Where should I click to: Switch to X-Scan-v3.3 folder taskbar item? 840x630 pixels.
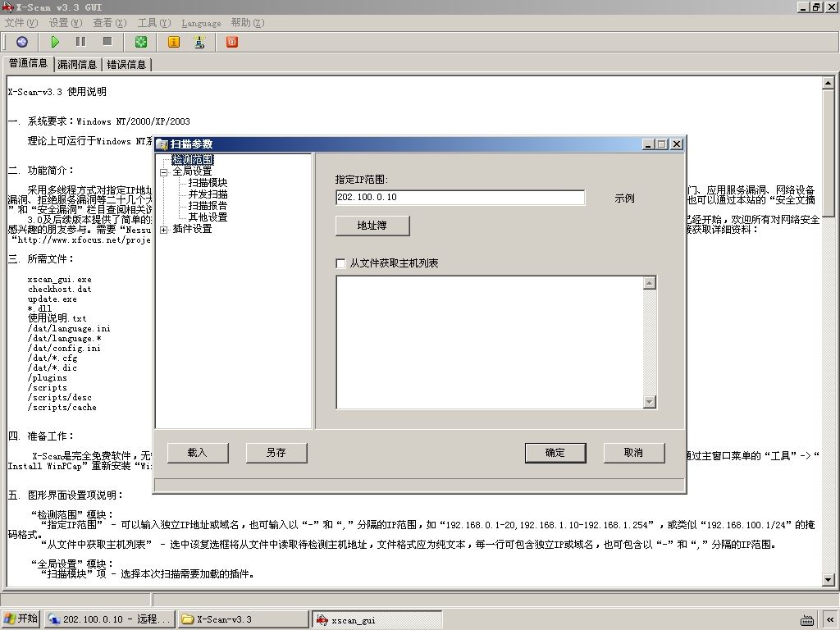(243, 619)
